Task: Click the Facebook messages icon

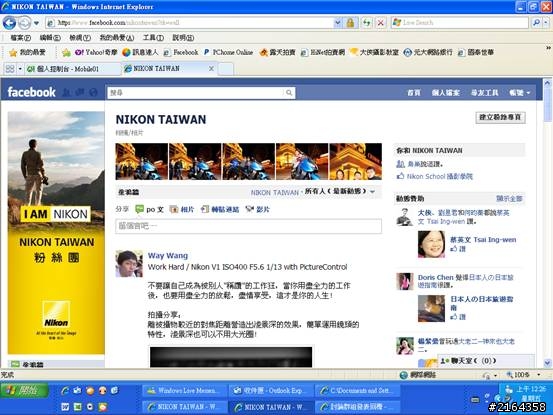Action: pyautogui.click(x=80, y=92)
